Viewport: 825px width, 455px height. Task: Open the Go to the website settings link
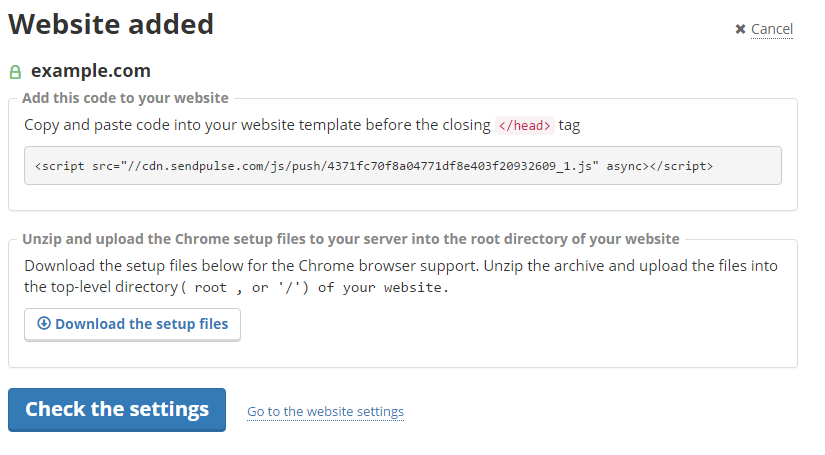point(325,411)
